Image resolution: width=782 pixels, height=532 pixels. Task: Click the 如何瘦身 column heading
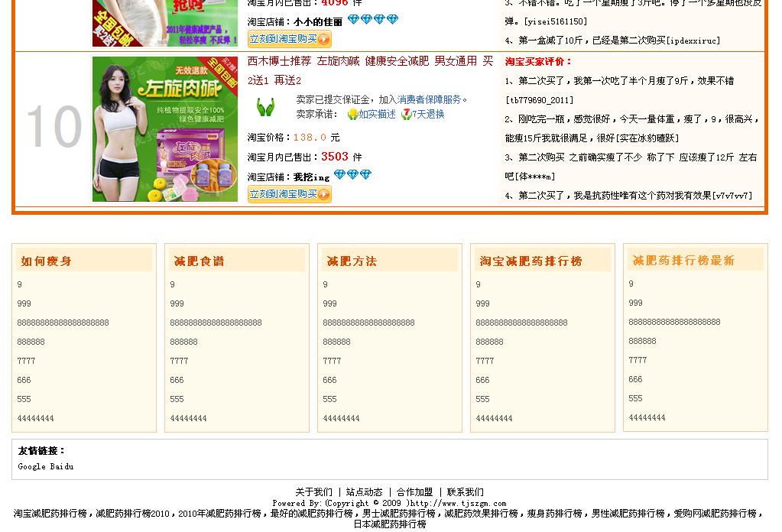[x=46, y=261]
